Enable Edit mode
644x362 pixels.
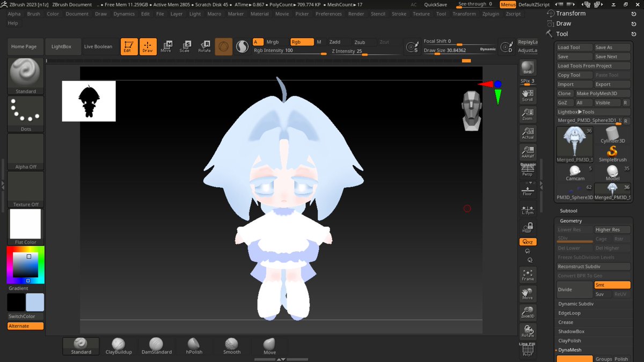pyautogui.click(x=129, y=47)
